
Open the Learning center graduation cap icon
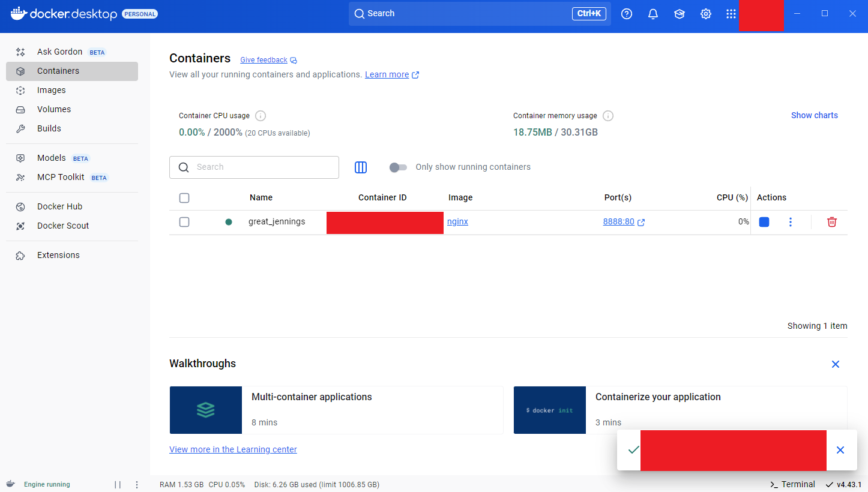[x=680, y=14]
